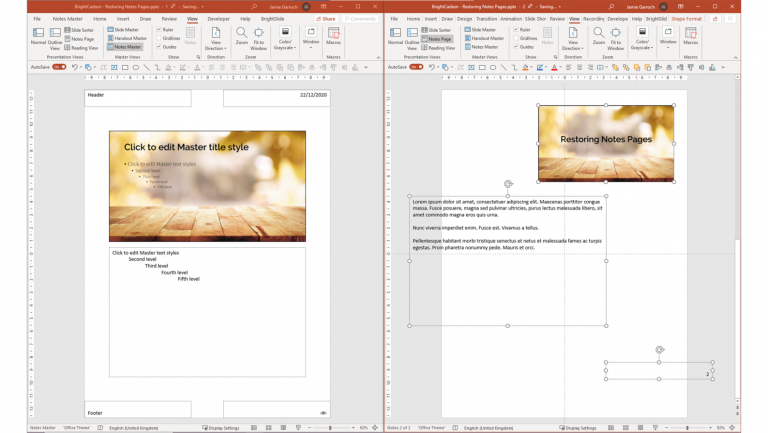Open Handout Master in left window

[x=127, y=38]
